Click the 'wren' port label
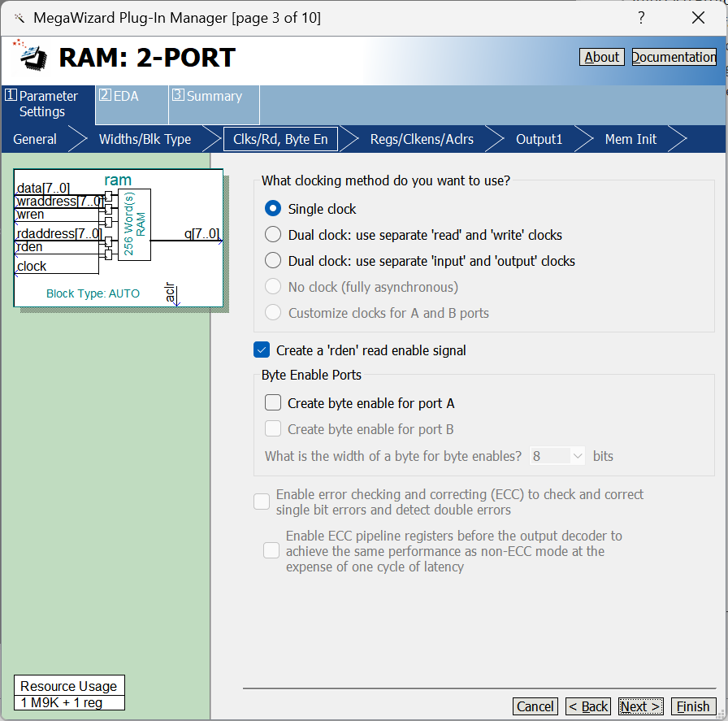This screenshot has width=728, height=721. 30,214
